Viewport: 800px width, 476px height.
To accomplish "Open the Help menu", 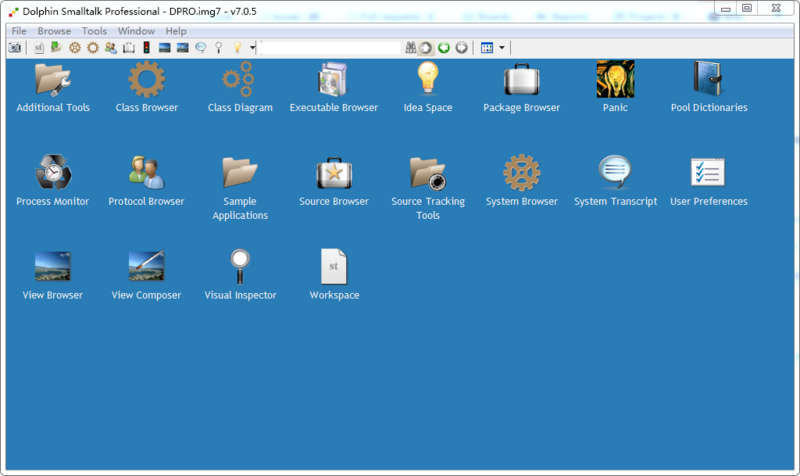I will [x=176, y=31].
